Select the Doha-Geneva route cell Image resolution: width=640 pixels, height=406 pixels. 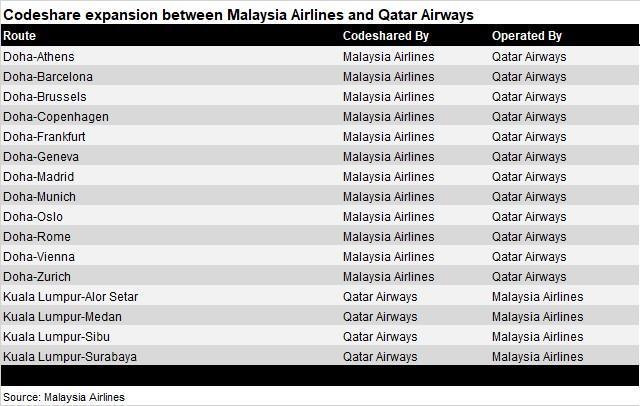(x=41, y=157)
